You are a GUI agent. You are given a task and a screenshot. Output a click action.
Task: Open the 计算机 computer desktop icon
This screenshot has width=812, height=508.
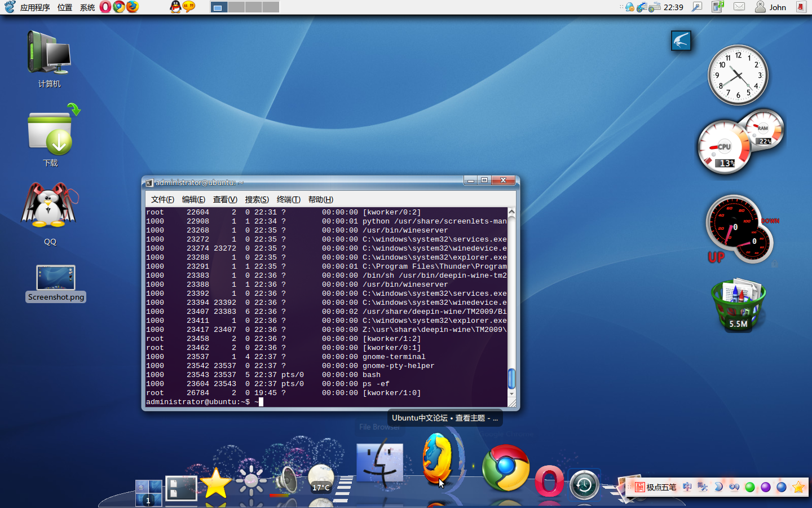tap(49, 59)
